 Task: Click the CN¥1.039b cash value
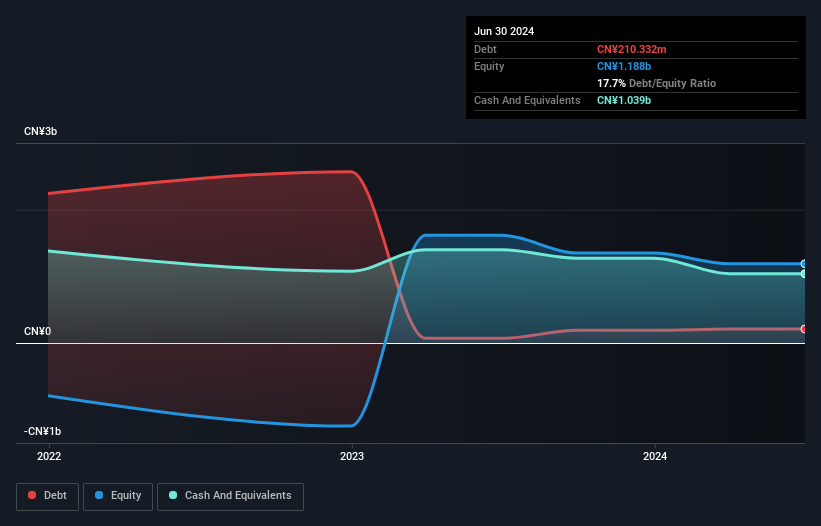(624, 100)
